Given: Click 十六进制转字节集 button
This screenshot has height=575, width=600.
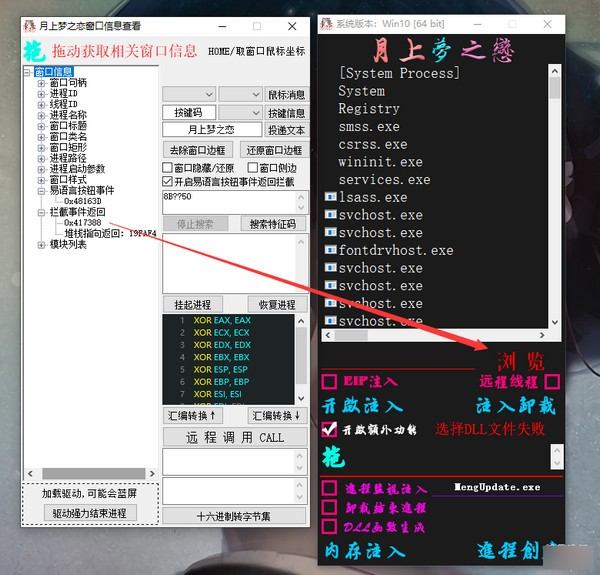Looking at the screenshot, I should 234,516.
